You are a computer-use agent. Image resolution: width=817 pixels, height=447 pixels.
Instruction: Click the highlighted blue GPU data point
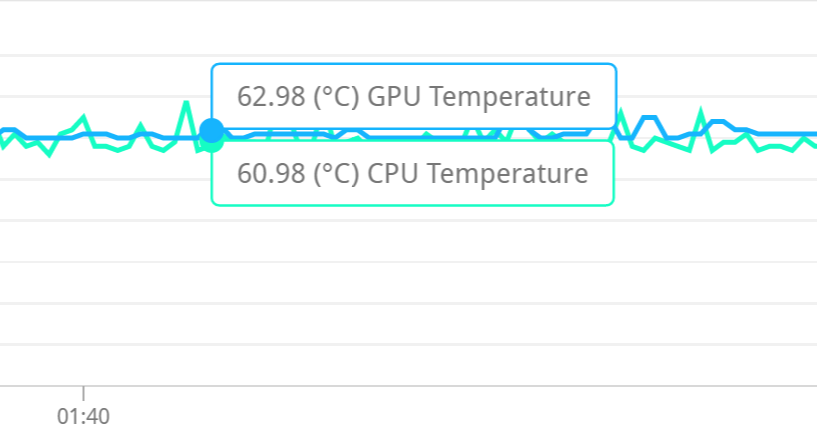click(x=211, y=130)
